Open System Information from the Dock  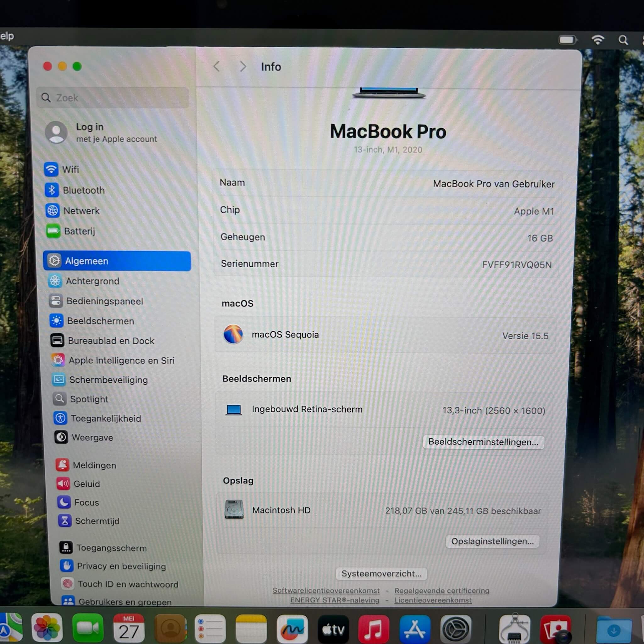(x=515, y=629)
